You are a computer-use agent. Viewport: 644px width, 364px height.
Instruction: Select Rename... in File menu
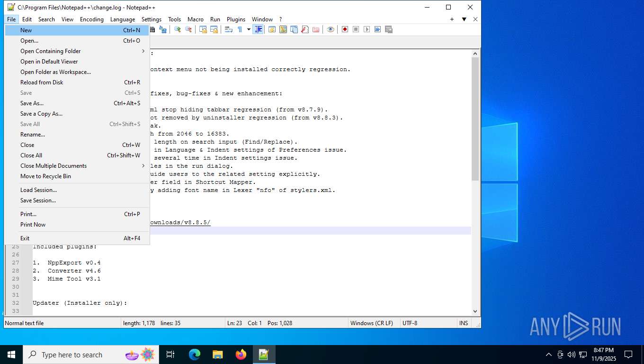point(77,135)
